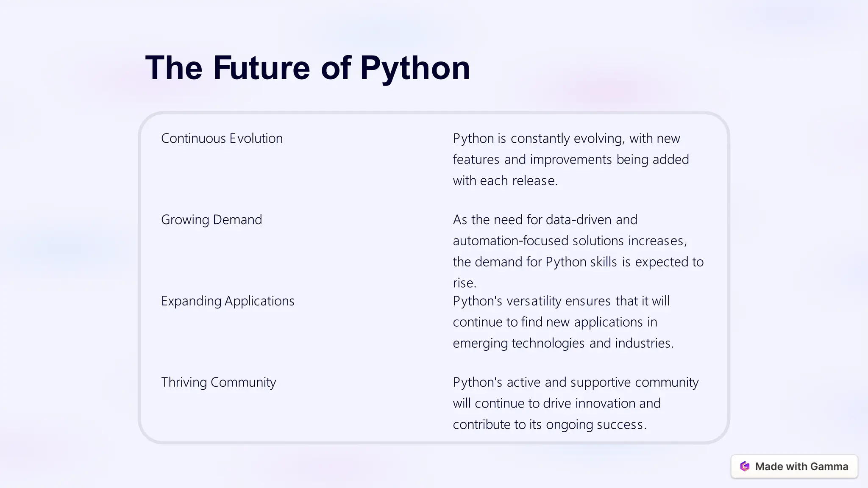Click 'automation-focused solutions increases,' line
This screenshot has width=868, height=488.
[570, 241]
